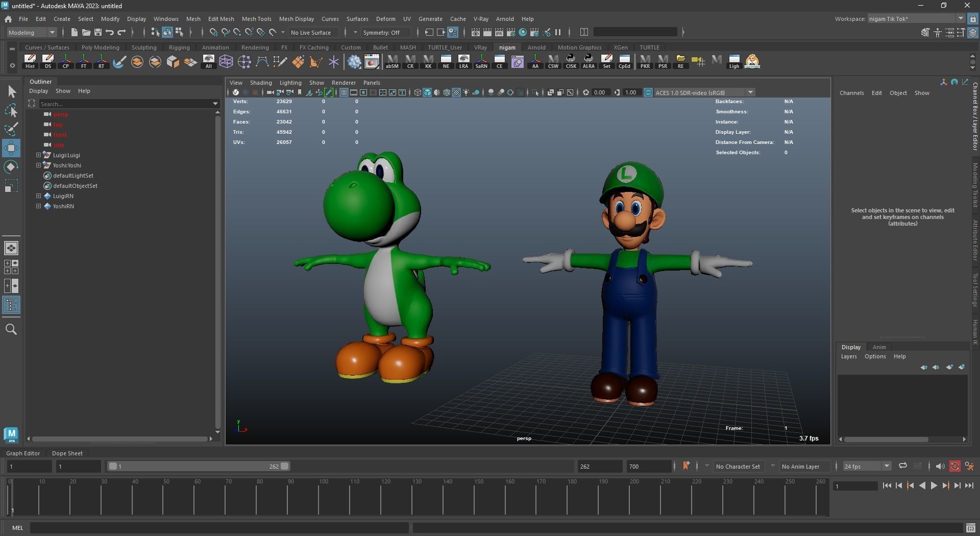980x536 pixels.
Task: Open the viewport Shading menu
Action: pos(261,83)
